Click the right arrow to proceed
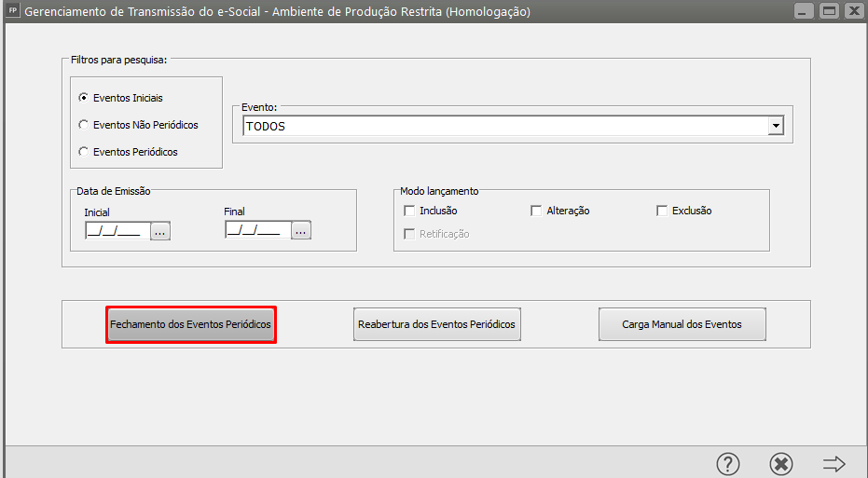868x478 pixels. (834, 463)
